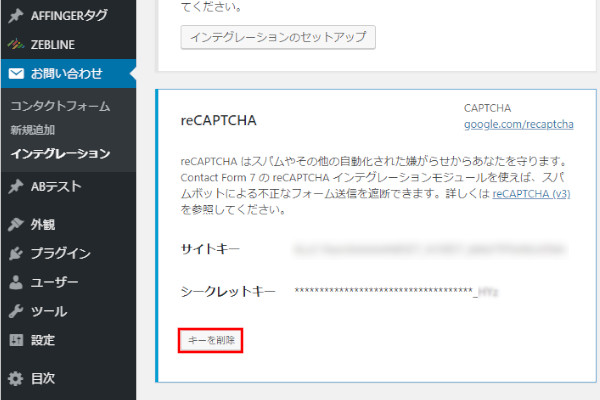Viewport: 600px width, 400px height.
Task: Click the プラグイン plug icon
Action: [16, 253]
